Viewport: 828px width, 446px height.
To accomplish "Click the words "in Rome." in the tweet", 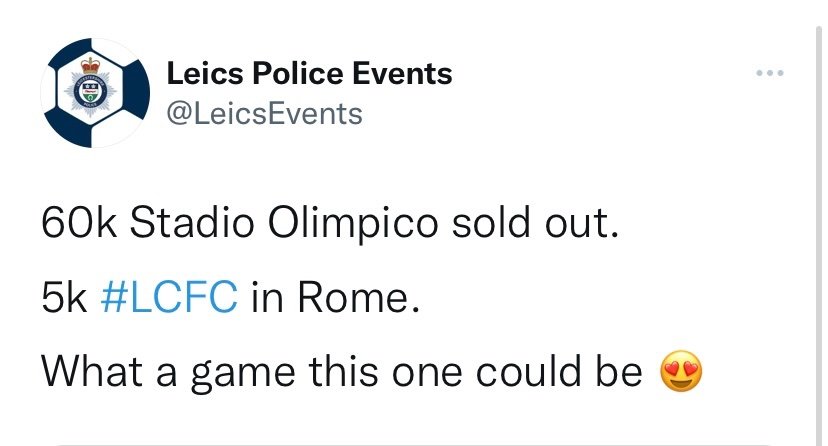I will coord(335,297).
